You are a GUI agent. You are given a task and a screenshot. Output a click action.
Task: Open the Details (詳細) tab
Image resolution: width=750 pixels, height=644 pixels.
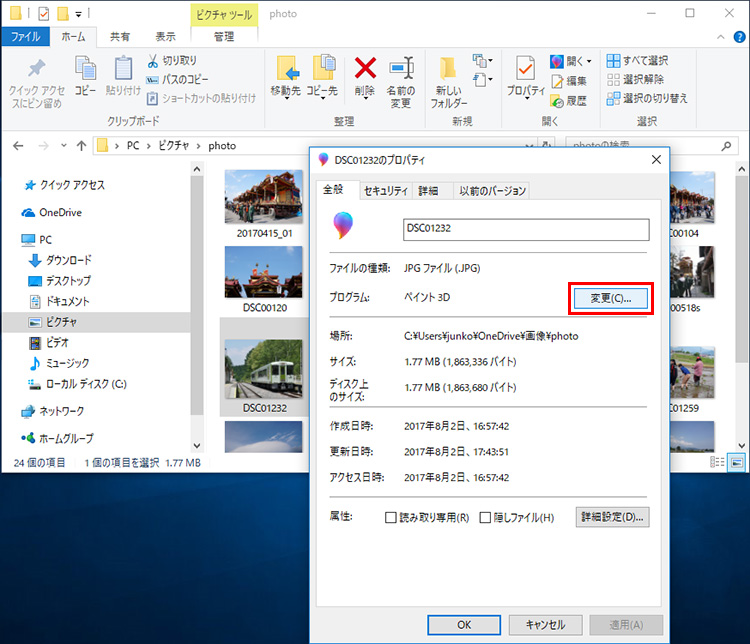[x=428, y=190]
